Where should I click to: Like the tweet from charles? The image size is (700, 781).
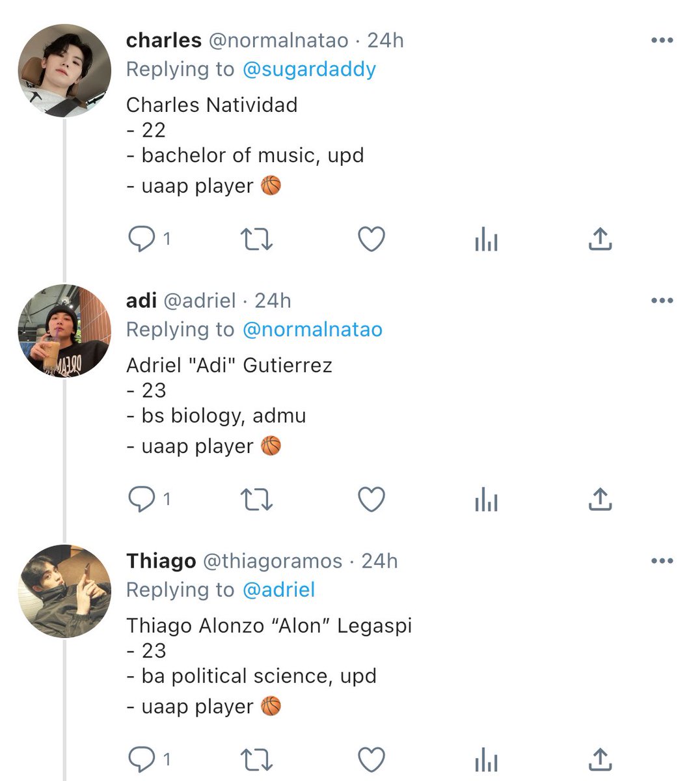(372, 240)
